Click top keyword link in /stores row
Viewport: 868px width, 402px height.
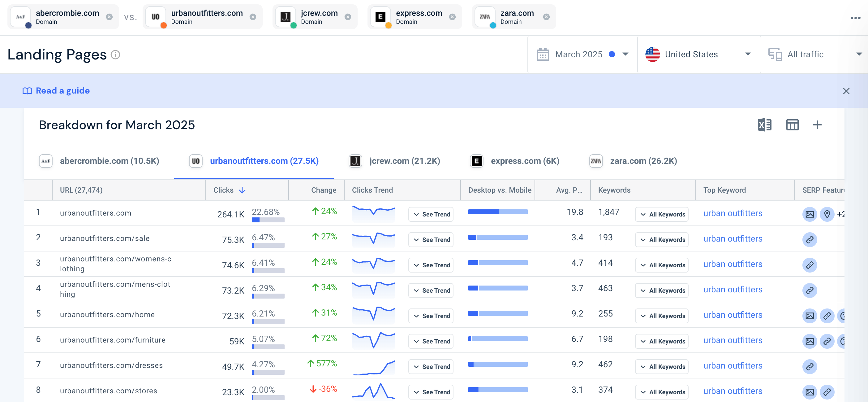(x=733, y=391)
